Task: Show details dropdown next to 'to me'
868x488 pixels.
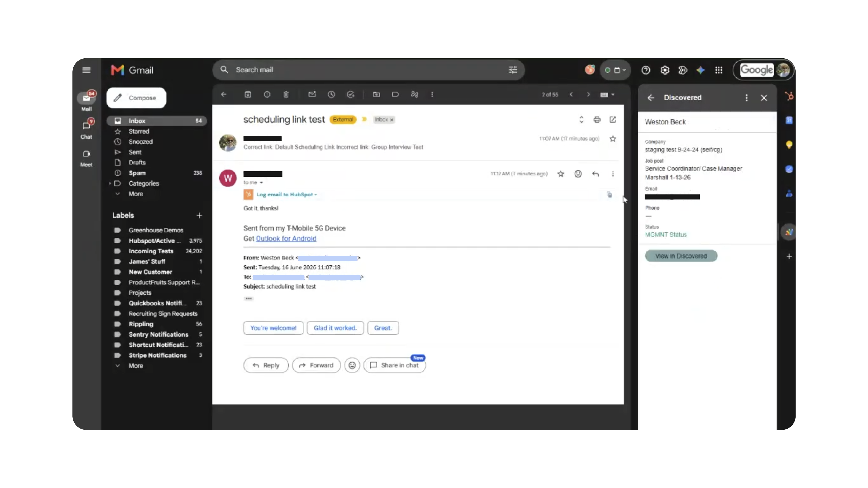Action: 261,183
